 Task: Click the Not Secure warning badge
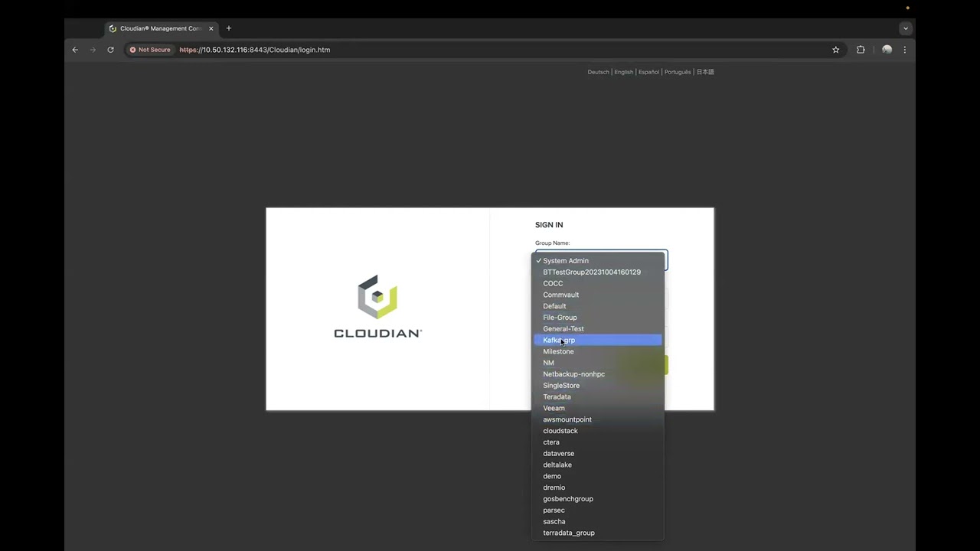coord(150,50)
